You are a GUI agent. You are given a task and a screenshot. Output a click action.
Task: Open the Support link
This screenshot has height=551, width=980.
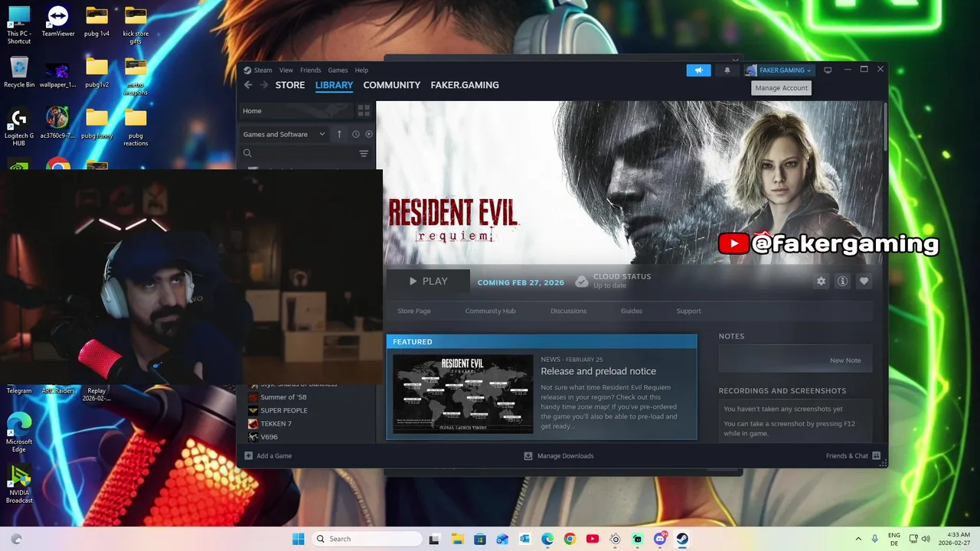pos(688,311)
